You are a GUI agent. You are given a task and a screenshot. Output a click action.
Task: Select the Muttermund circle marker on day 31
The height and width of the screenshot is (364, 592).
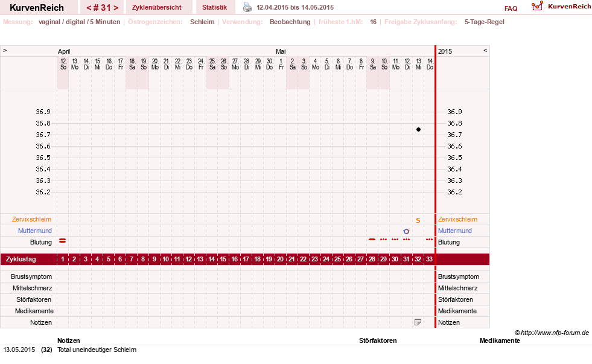(406, 231)
